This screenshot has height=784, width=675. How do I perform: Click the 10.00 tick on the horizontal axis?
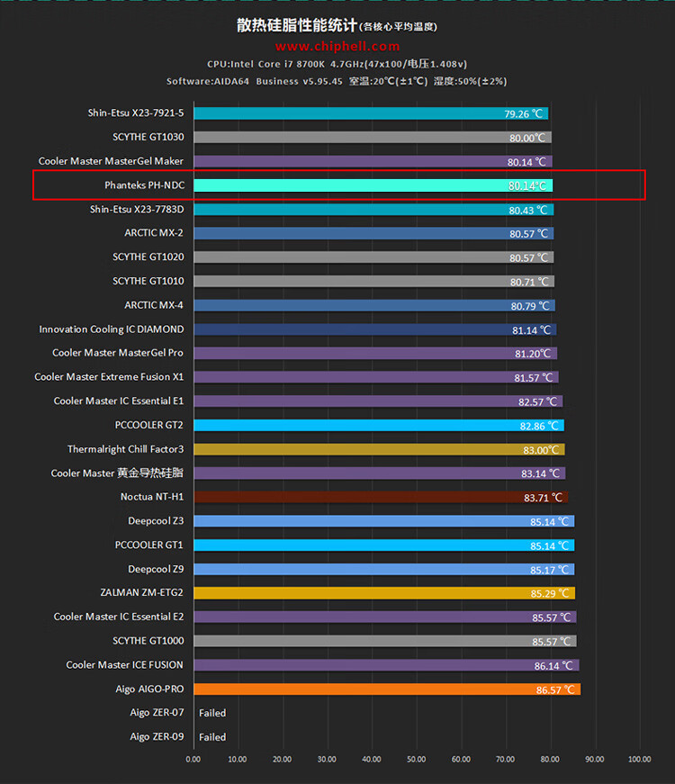tap(238, 759)
